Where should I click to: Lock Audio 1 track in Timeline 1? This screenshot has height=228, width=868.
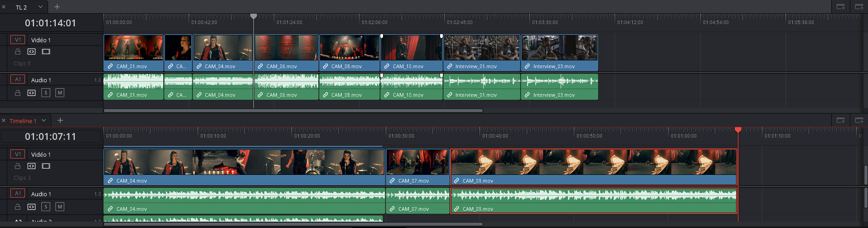(18, 207)
